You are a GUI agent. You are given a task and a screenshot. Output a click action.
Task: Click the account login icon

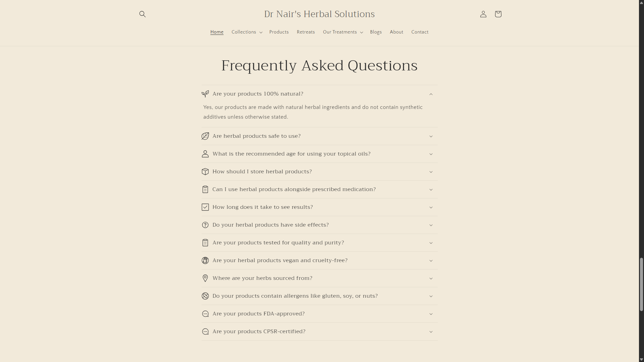click(483, 14)
